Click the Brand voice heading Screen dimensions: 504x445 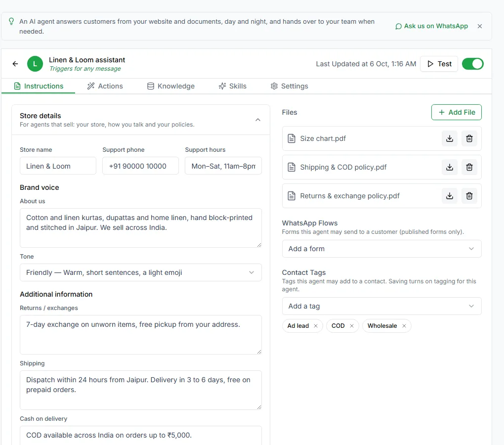39,187
